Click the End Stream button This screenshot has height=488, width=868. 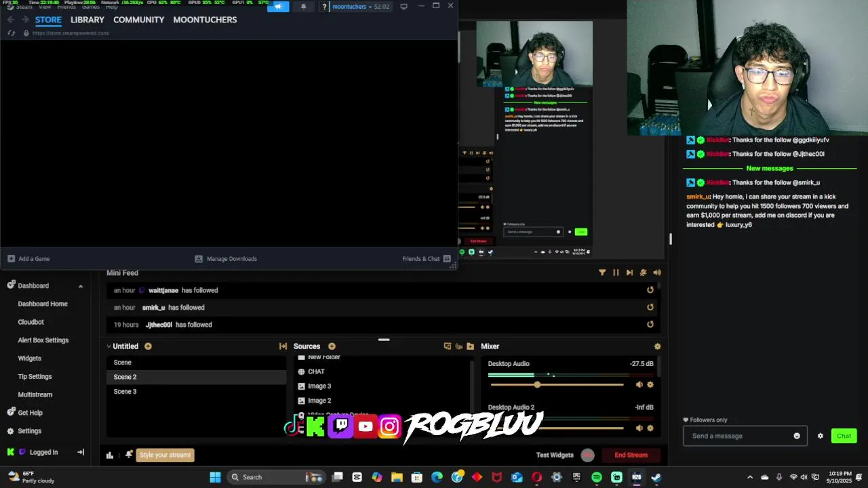tap(631, 455)
